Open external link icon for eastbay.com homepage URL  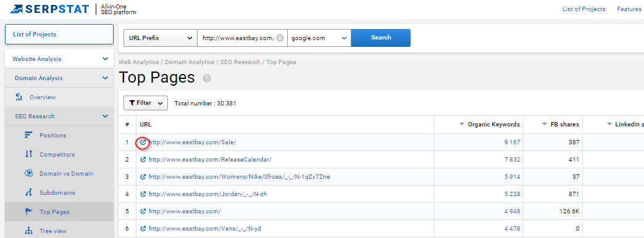[x=143, y=211]
